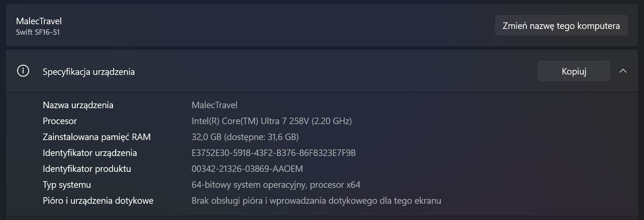Click the 32,0 GB RAM value
Image resolution: width=644 pixels, height=220 pixels.
(245, 137)
